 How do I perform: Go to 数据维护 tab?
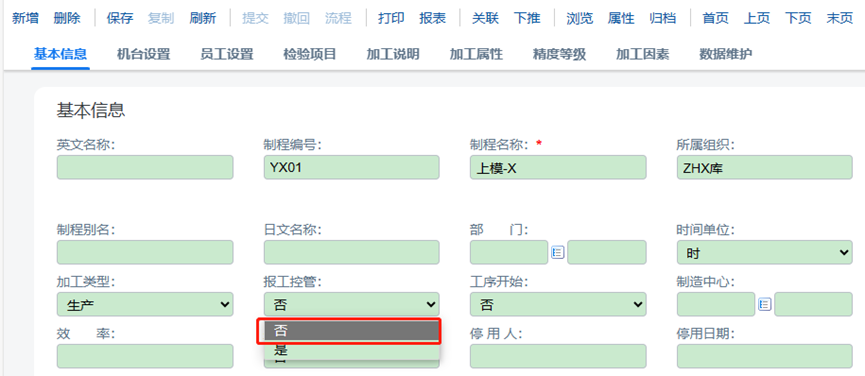click(726, 54)
